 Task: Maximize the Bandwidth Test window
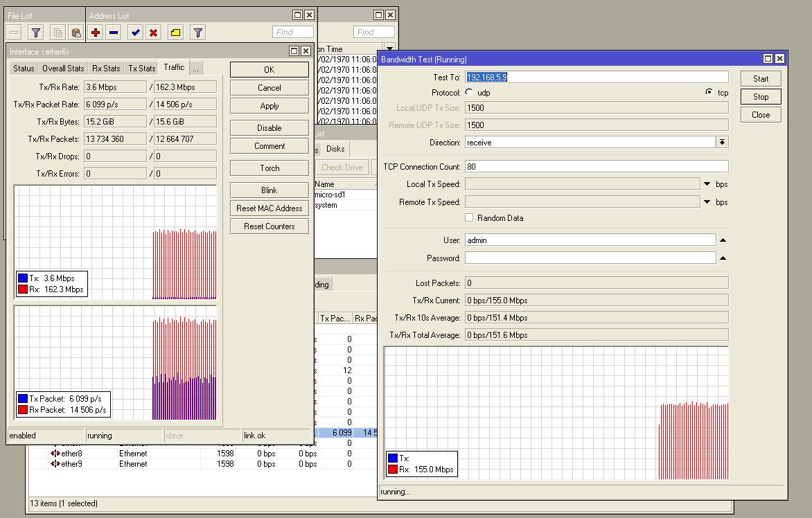click(768, 58)
